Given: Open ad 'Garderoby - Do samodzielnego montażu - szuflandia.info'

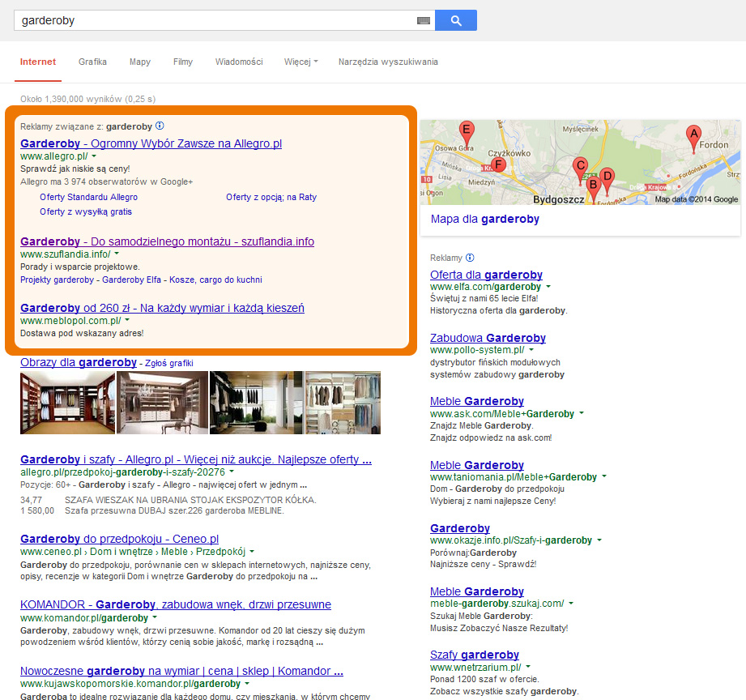Looking at the screenshot, I should pos(168,241).
